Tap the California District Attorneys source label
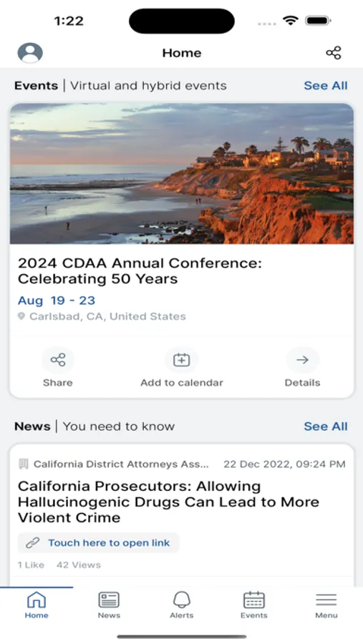This screenshot has width=363, height=644. pos(121,464)
